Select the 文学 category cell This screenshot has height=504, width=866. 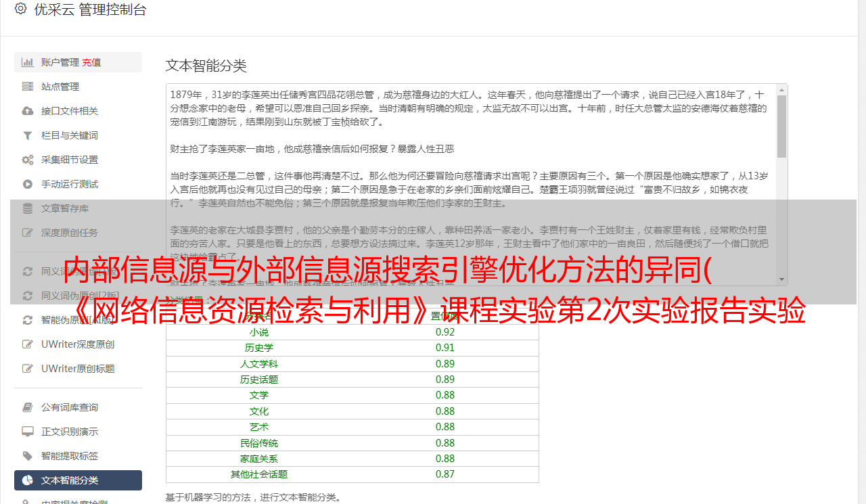point(259,395)
